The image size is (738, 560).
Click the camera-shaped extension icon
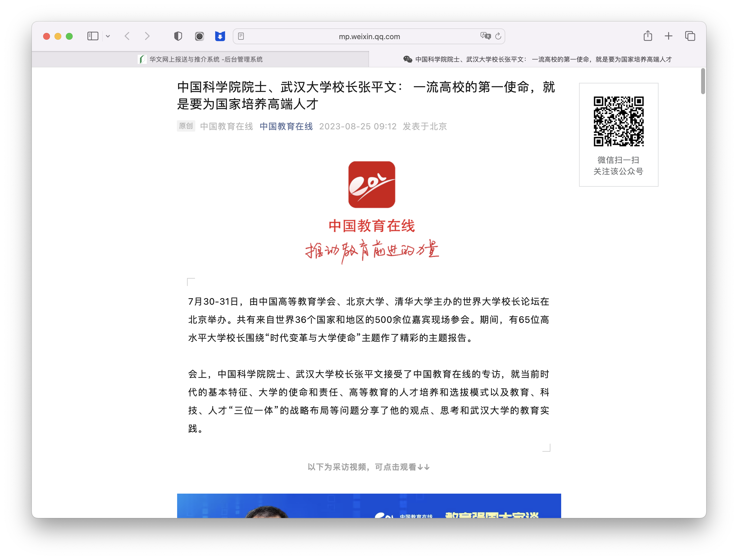[x=199, y=36]
